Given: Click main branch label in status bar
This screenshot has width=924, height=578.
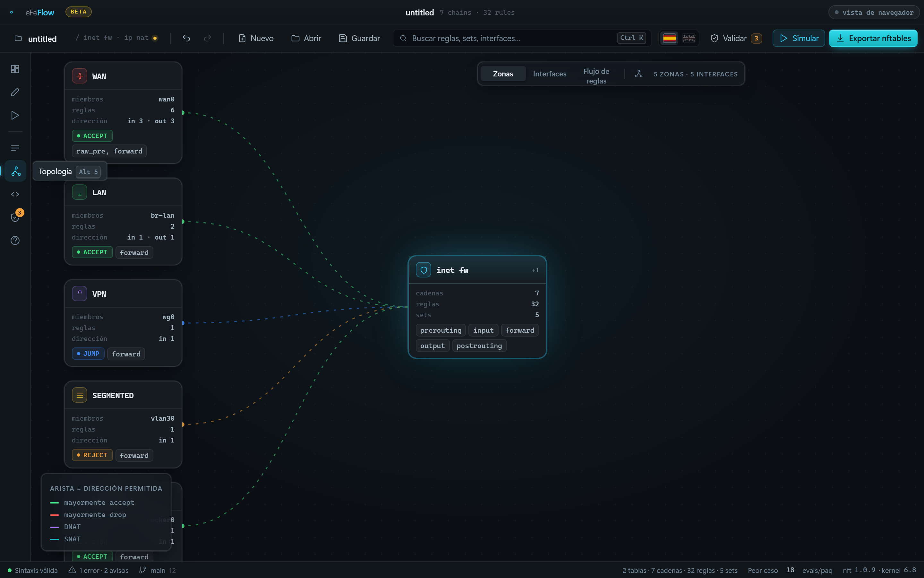Looking at the screenshot, I should click(157, 570).
